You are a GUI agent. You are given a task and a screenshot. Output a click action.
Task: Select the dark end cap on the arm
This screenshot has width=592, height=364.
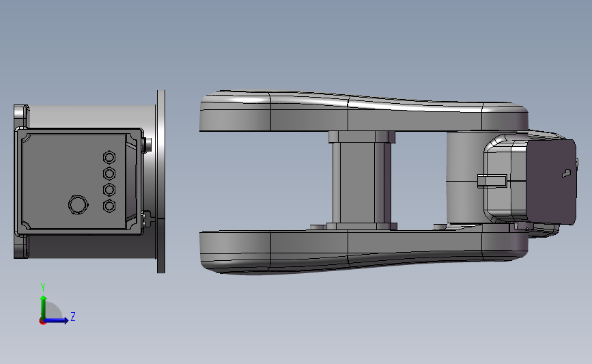coord(551,182)
